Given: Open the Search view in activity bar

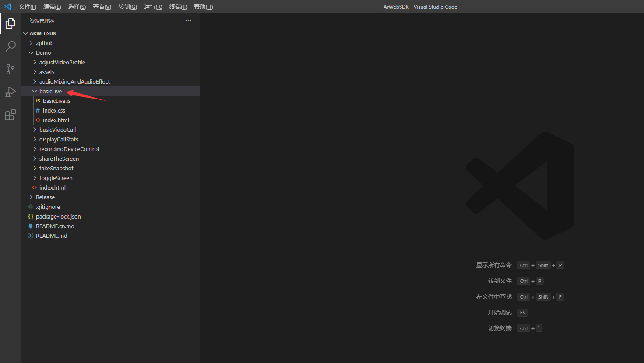Looking at the screenshot, I should [11, 46].
